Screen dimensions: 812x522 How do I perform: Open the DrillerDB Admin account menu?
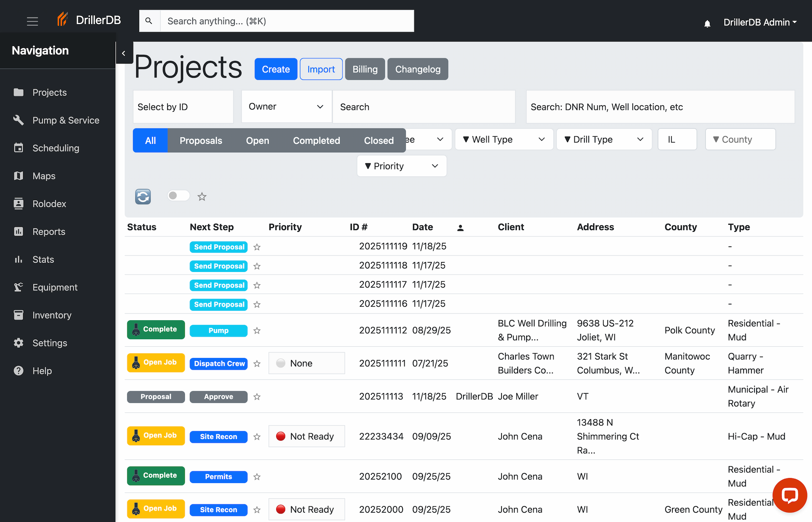(x=760, y=22)
